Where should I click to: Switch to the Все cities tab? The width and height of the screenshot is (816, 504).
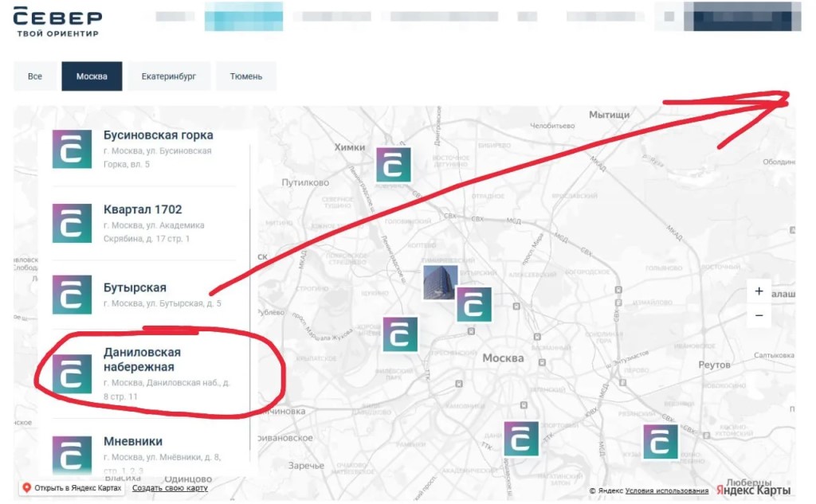pyautogui.click(x=35, y=76)
